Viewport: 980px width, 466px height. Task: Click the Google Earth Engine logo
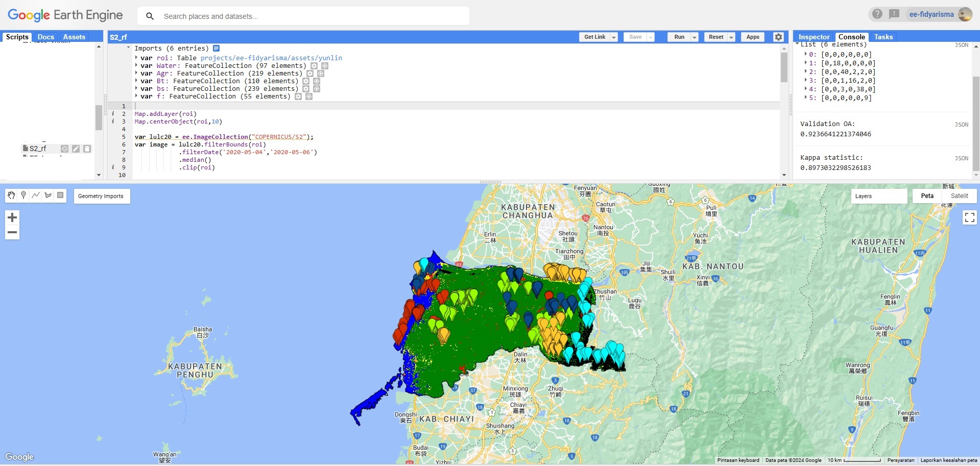point(65,15)
